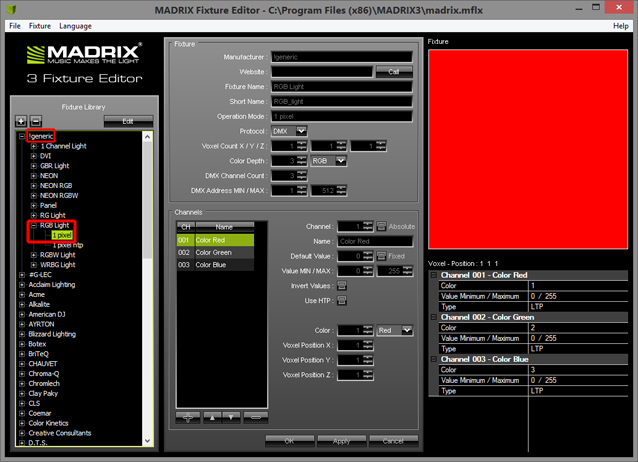Collapse Channel 002 - Color Green property group
Image resolution: width=638 pixels, height=462 pixels.
(x=434, y=317)
